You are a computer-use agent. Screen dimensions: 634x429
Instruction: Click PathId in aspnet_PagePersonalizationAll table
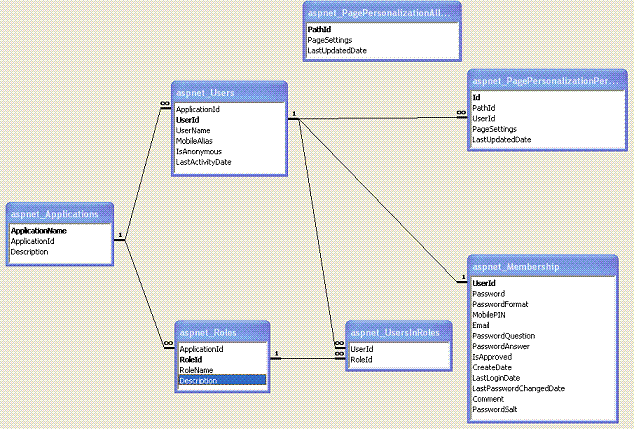(319, 30)
